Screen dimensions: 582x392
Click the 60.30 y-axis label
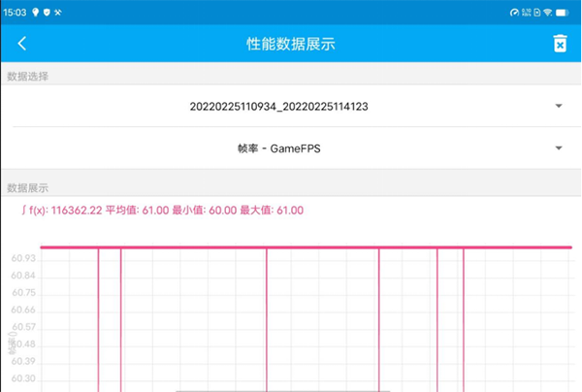23,378
